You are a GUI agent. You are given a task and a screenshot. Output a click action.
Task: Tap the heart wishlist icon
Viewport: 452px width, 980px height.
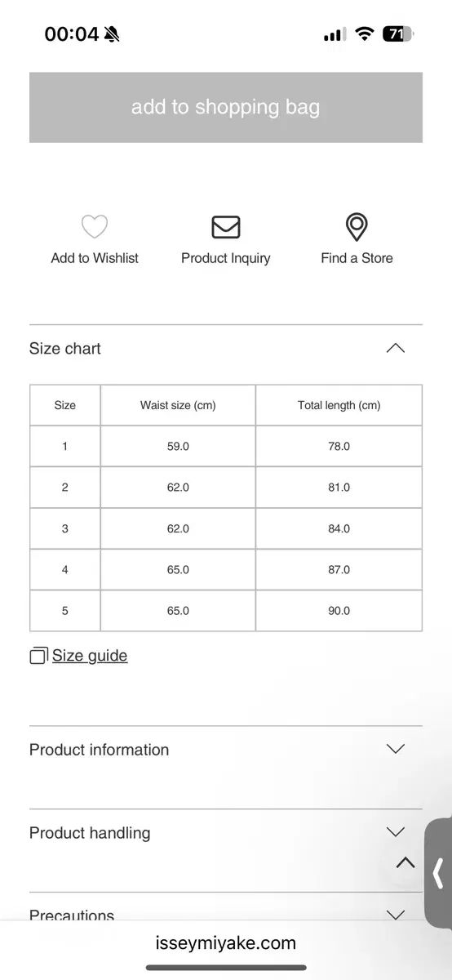tap(95, 226)
